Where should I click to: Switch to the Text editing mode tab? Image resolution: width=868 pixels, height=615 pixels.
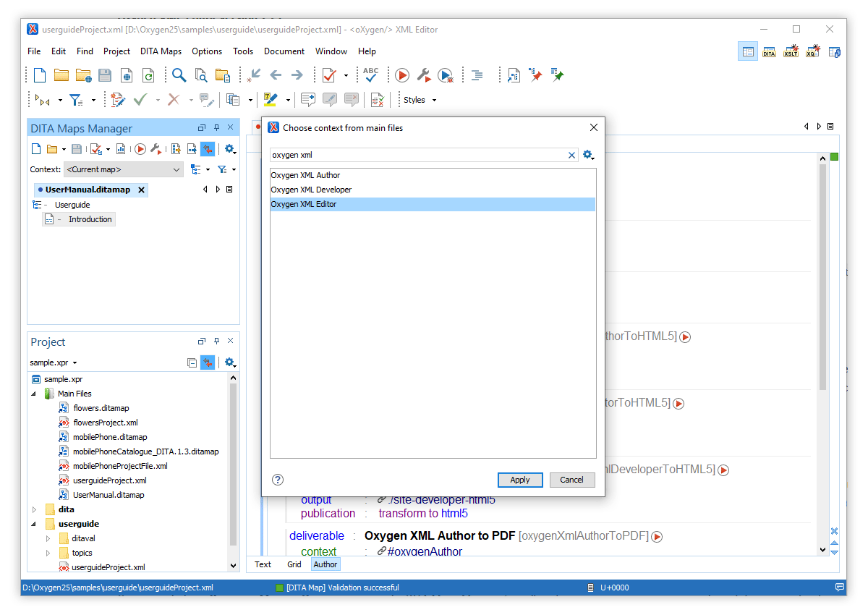(x=263, y=564)
